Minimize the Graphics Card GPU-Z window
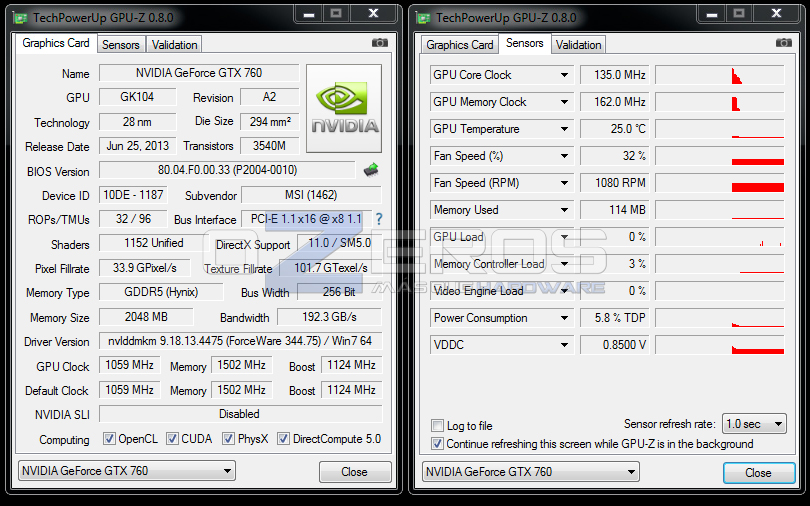The height and width of the screenshot is (506, 810). [x=309, y=14]
